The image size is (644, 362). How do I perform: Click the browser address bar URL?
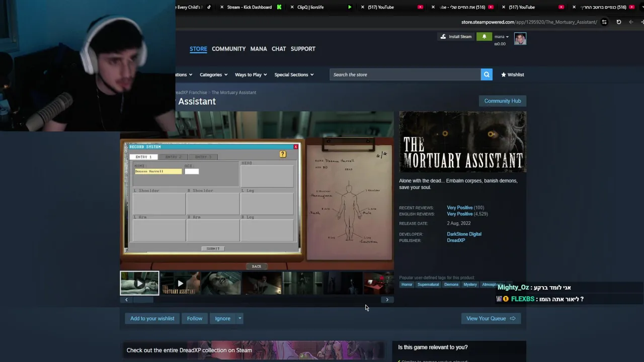click(529, 22)
